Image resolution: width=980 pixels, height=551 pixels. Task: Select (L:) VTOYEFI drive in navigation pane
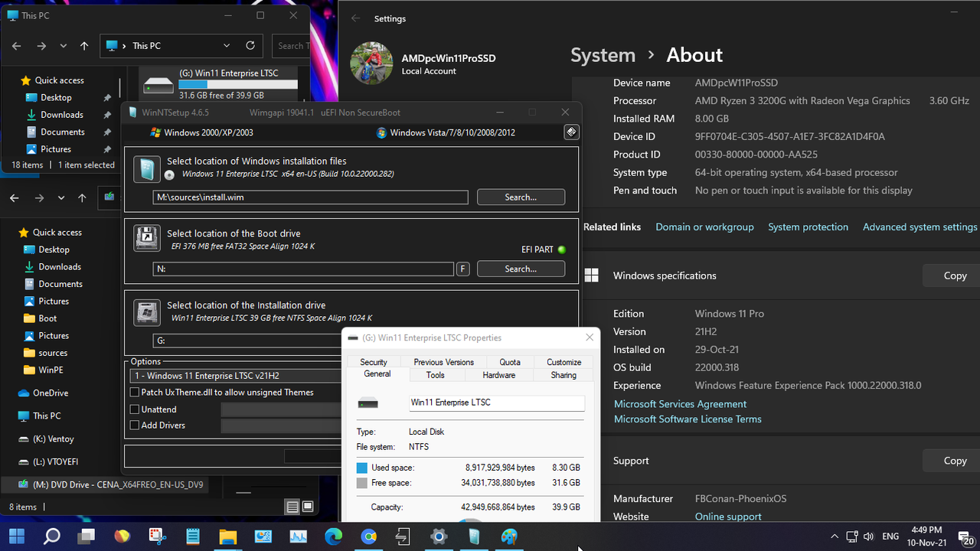55,462
